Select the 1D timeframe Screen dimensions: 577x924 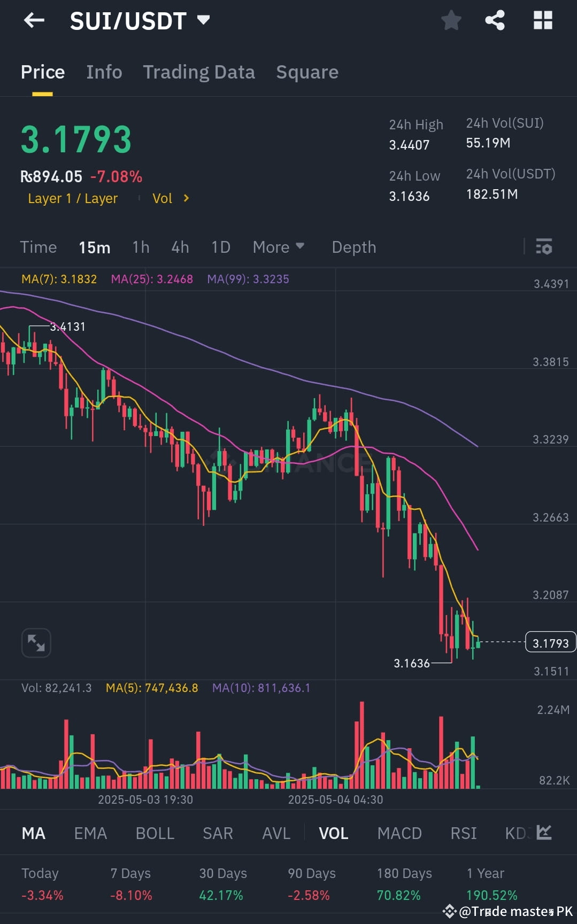pos(220,247)
